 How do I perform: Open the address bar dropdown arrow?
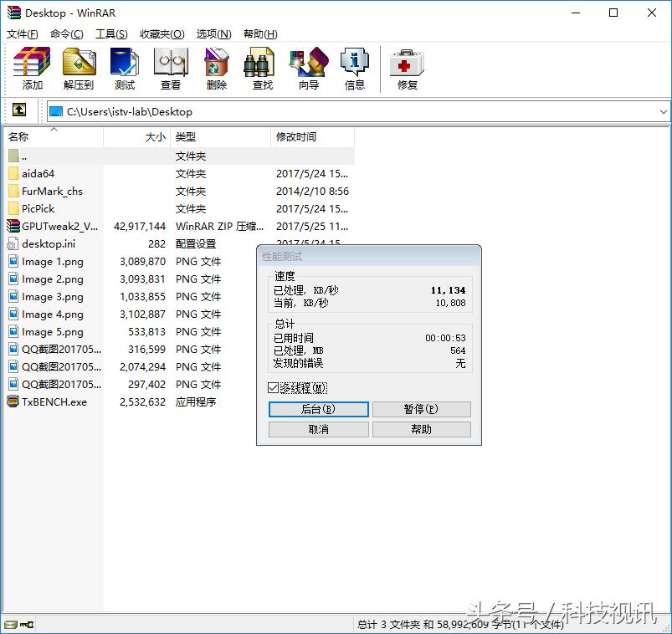tap(664, 110)
